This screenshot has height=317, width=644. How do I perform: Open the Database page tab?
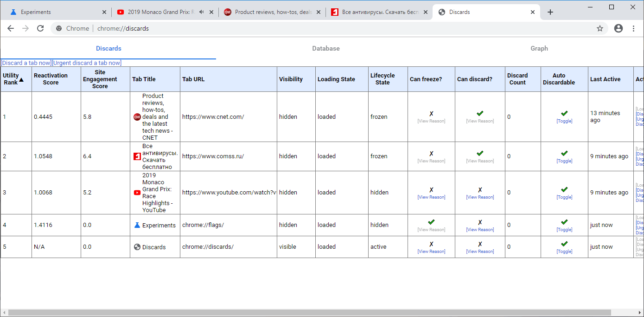click(326, 48)
